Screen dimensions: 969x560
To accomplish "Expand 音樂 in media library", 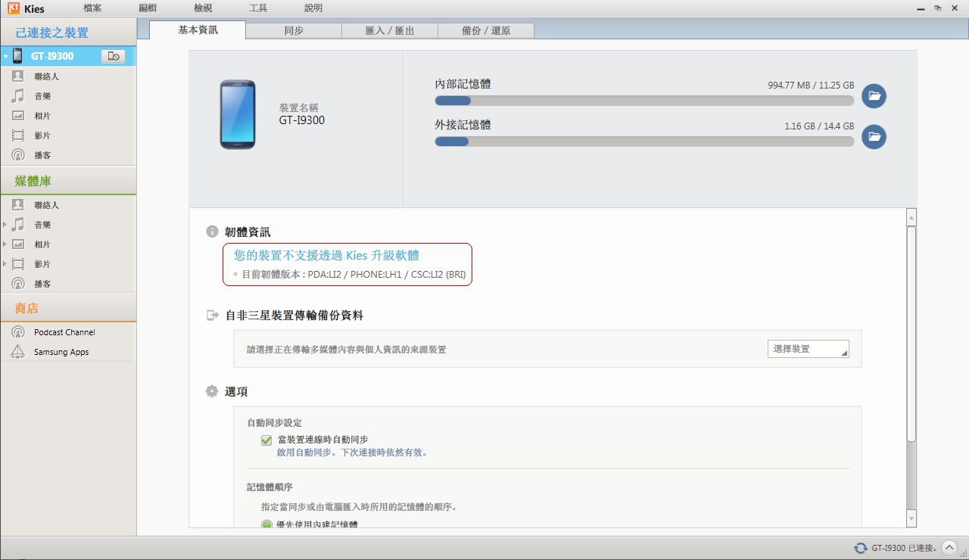I will (5, 225).
